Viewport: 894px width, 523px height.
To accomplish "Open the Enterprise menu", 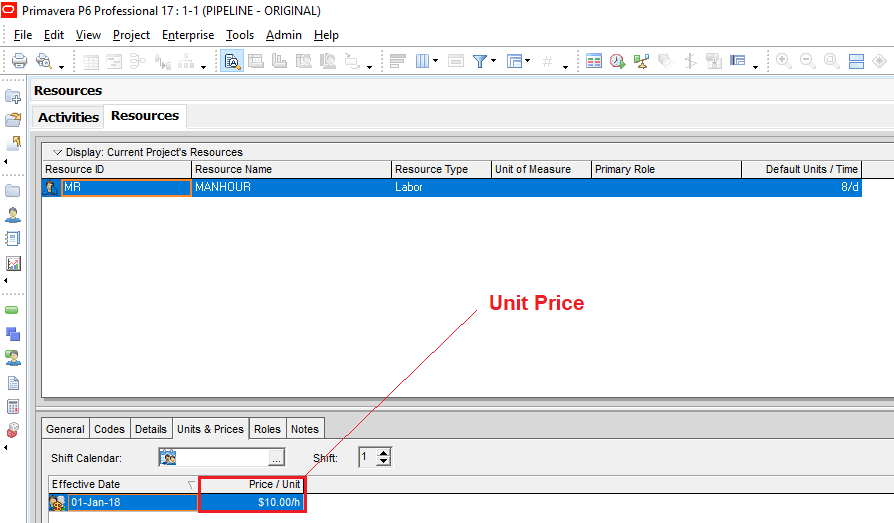I will tap(188, 35).
